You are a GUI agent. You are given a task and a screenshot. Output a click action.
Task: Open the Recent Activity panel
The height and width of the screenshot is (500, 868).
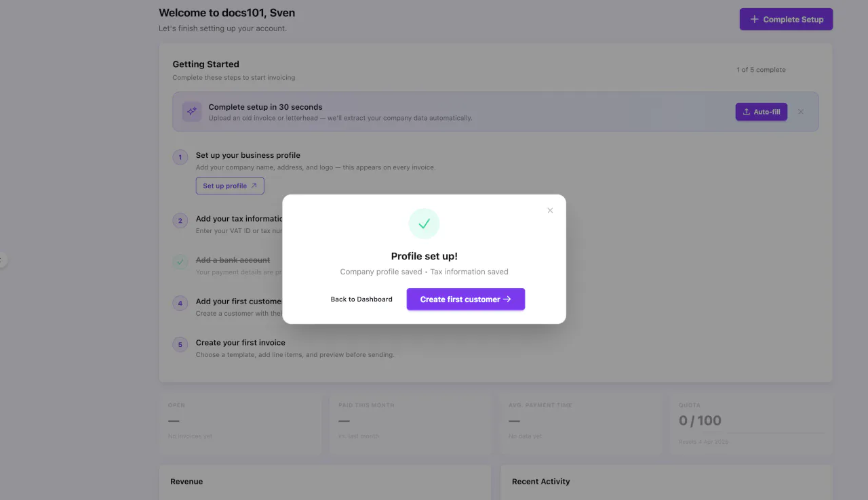pyautogui.click(x=540, y=482)
